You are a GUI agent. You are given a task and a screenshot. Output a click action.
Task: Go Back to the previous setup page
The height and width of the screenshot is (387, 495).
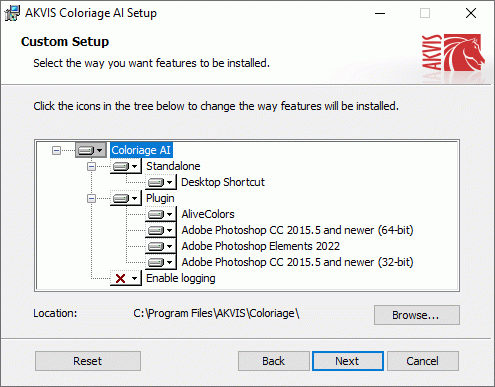coord(274,361)
